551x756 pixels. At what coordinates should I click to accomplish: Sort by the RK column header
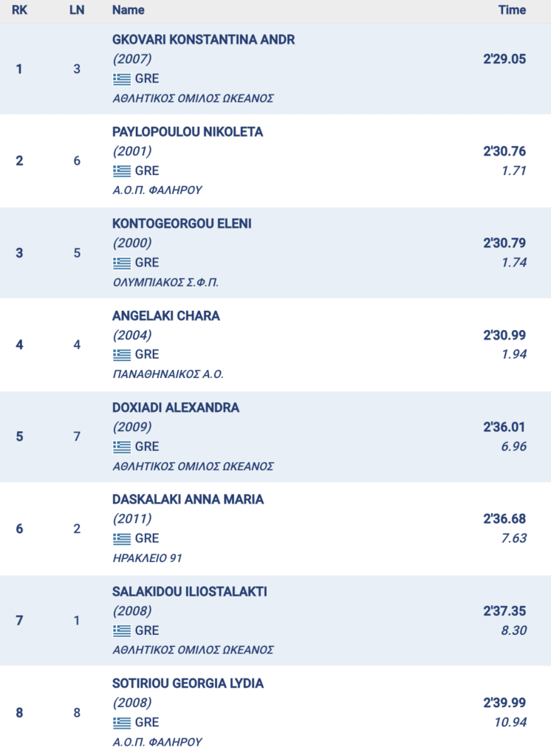point(19,10)
